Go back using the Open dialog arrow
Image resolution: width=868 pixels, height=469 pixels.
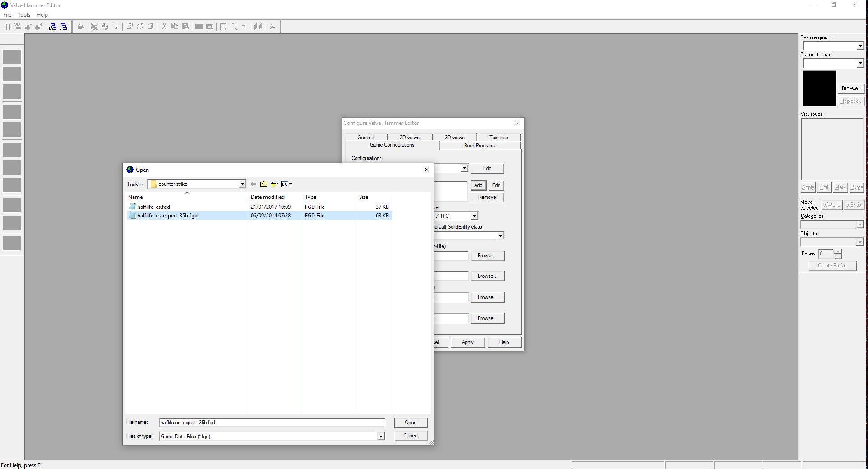click(254, 184)
